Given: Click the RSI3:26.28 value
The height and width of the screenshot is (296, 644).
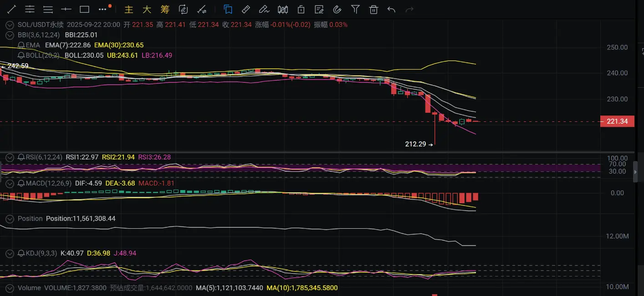Looking at the screenshot, I should click(x=154, y=157).
